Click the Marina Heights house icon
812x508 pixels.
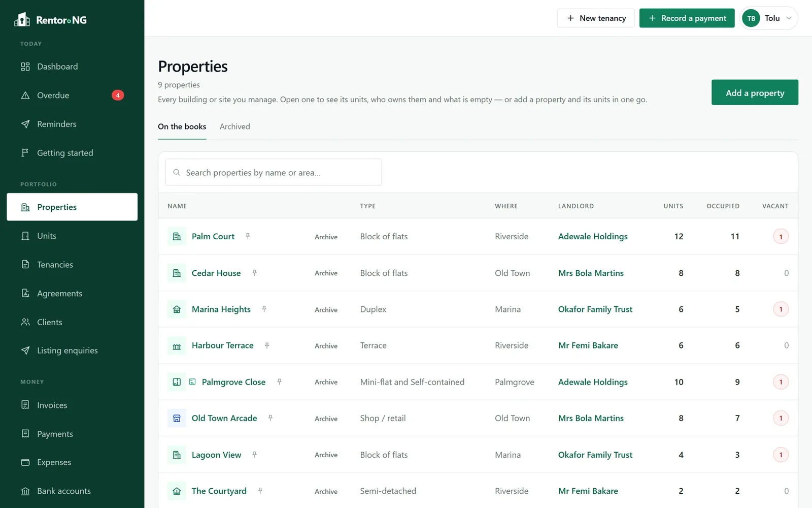click(177, 309)
